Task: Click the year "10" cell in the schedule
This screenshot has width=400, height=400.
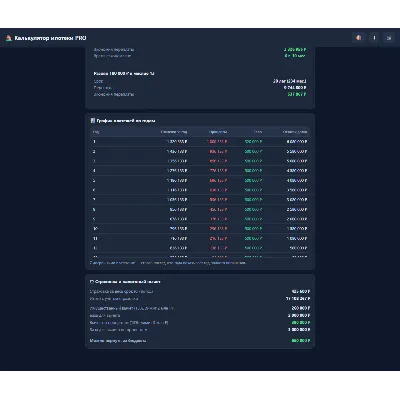Action: click(95, 229)
